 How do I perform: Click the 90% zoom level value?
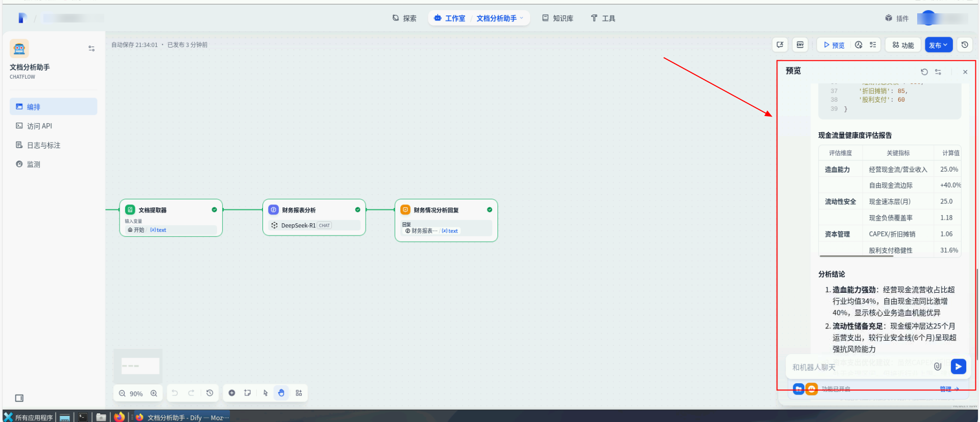(x=136, y=394)
